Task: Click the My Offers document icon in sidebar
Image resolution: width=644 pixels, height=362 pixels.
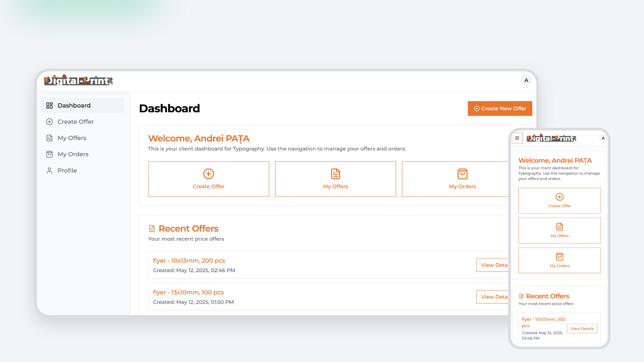Action: click(x=49, y=138)
